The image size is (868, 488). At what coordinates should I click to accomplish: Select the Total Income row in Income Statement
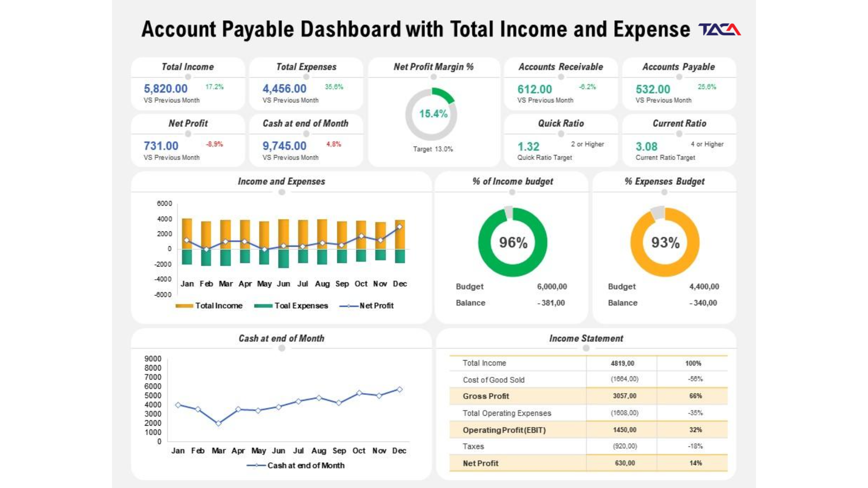(589, 363)
